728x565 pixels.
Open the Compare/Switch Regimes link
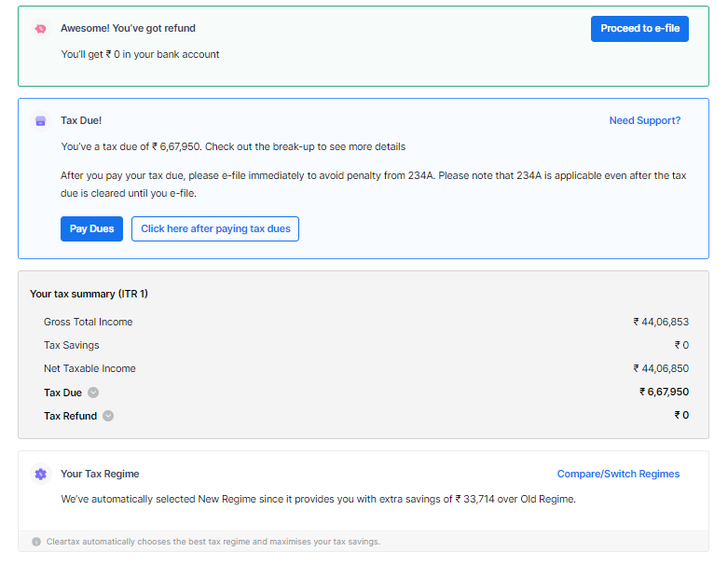618,474
